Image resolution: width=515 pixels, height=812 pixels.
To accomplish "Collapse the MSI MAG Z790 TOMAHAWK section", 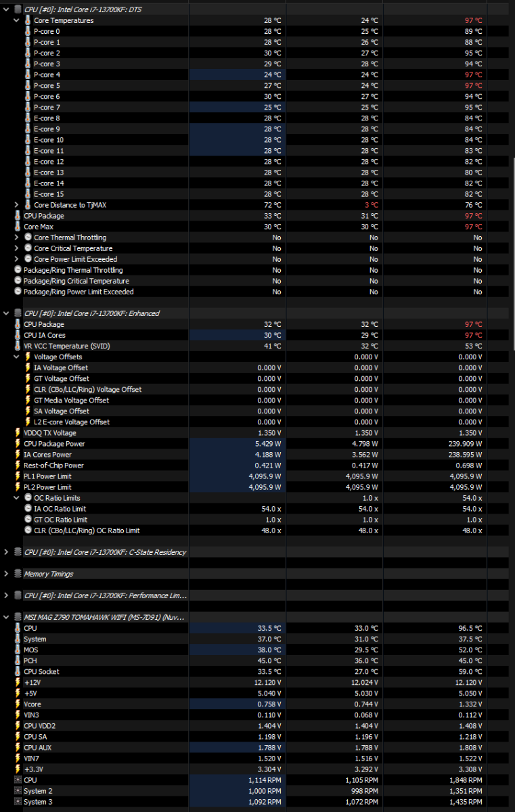I will (x=6, y=617).
